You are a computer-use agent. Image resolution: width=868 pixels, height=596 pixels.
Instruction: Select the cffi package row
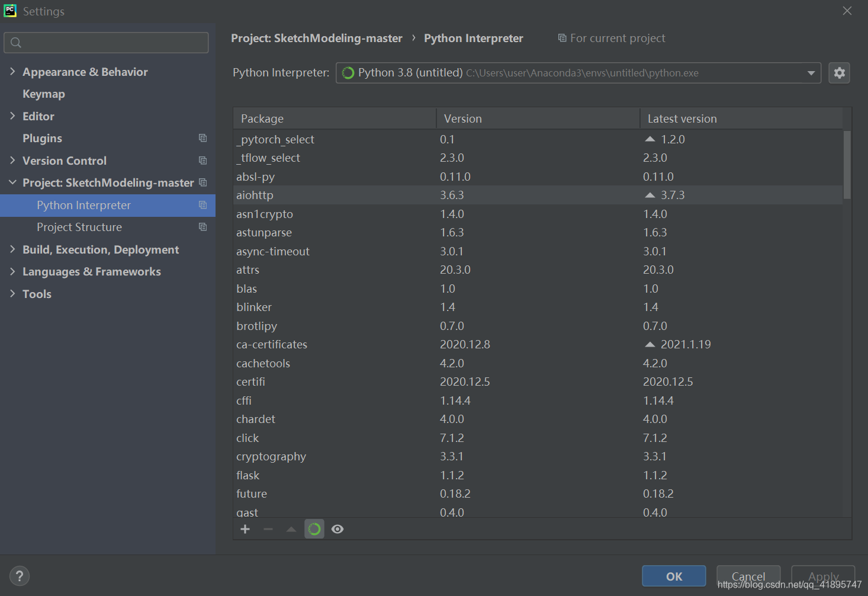point(538,400)
